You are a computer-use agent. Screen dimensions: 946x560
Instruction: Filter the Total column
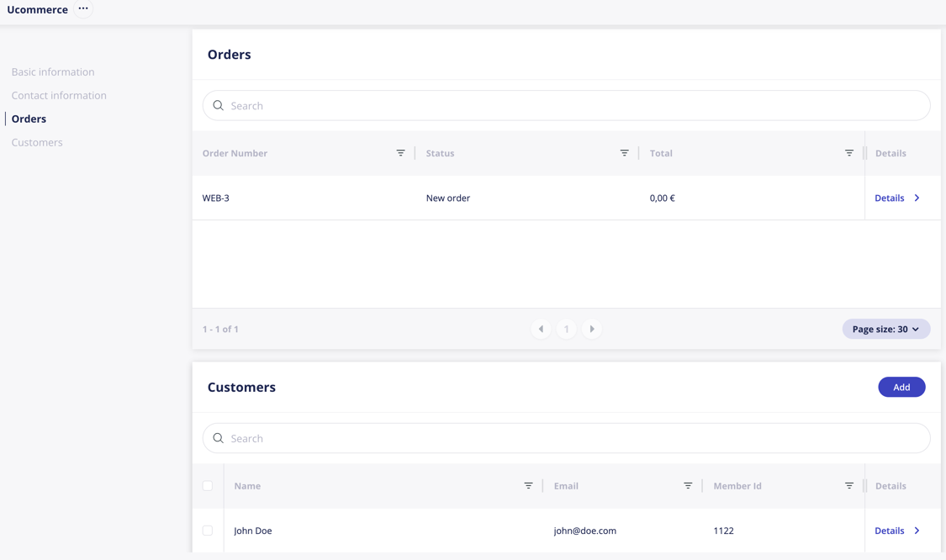848,153
